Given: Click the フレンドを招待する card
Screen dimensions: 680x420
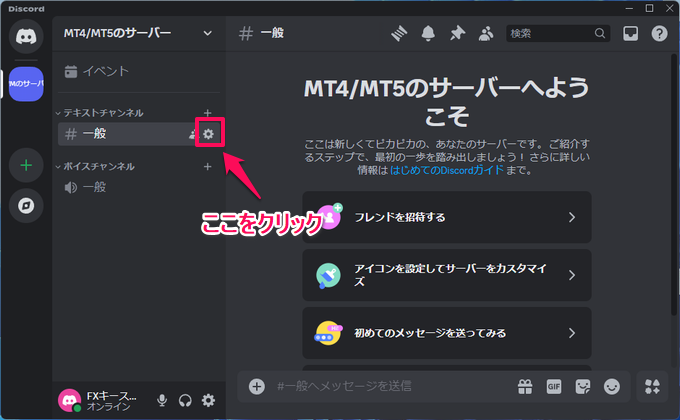Looking at the screenshot, I should pyautogui.click(x=447, y=217).
